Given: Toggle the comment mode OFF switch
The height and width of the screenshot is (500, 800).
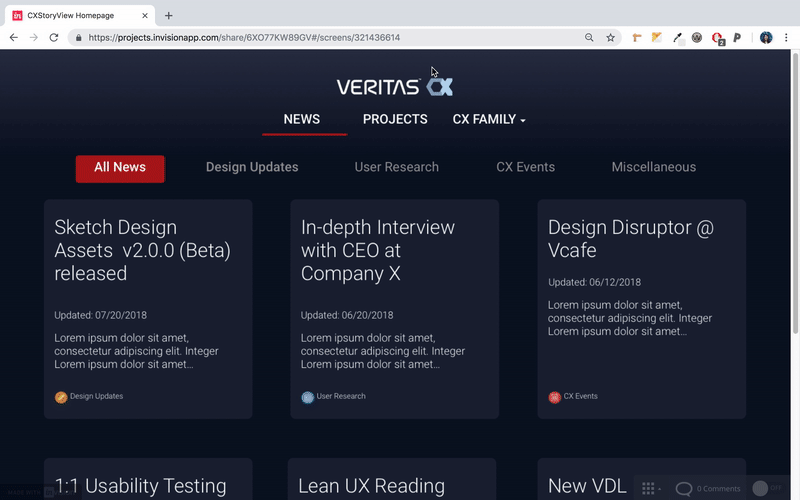Looking at the screenshot, I should tap(768, 489).
